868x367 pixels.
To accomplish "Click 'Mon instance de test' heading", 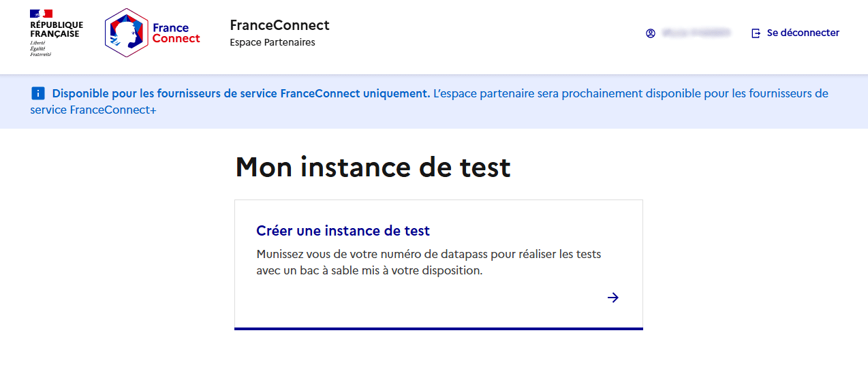I will point(373,167).
